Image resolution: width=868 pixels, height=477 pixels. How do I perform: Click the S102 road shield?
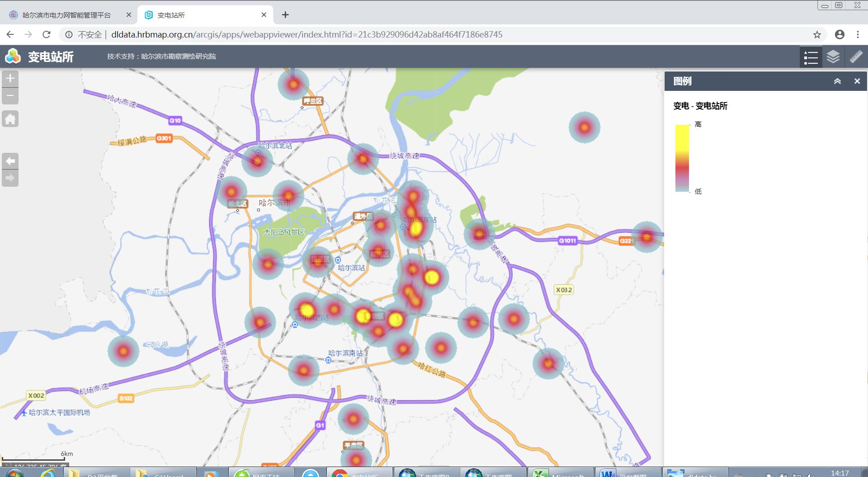click(x=126, y=398)
